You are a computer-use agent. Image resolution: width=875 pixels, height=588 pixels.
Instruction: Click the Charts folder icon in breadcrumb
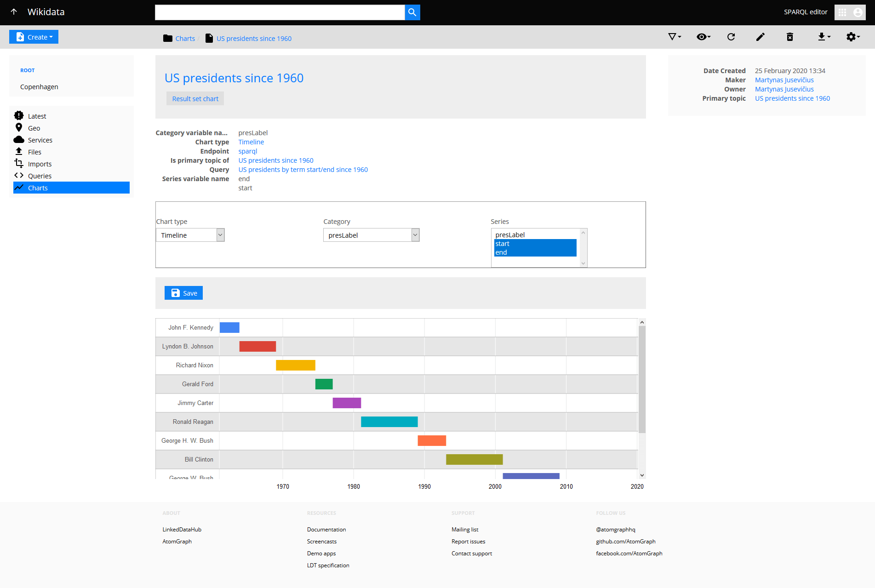(x=168, y=38)
